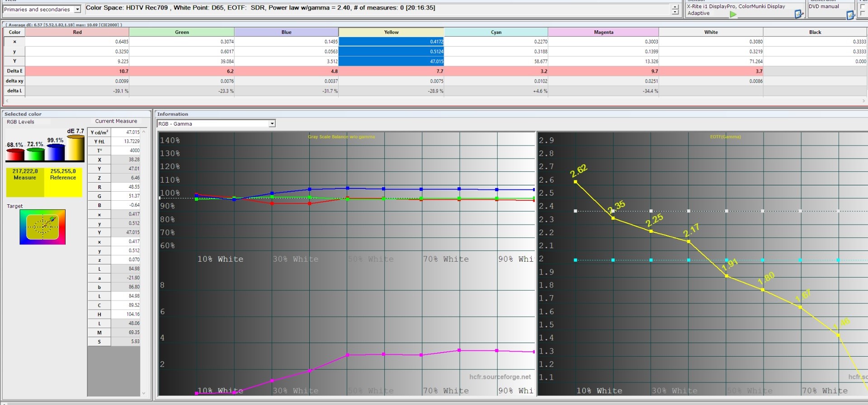Viewport: 868px width, 405px height.
Task: Click the Target chromaticity thumbnail
Action: [42, 227]
